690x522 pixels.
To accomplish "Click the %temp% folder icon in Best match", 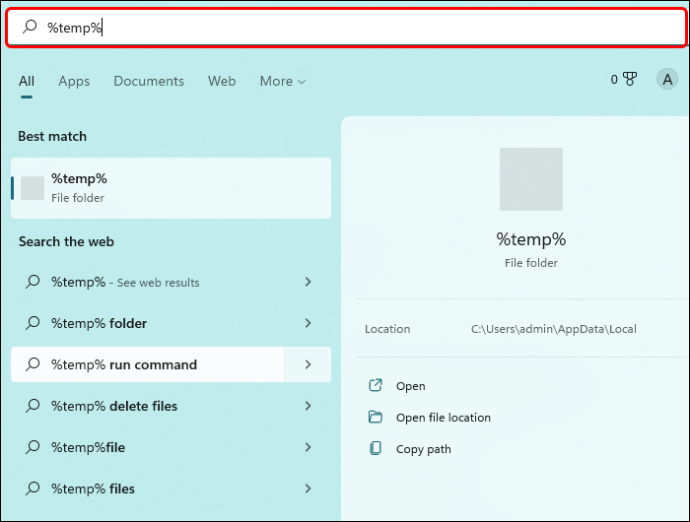I will 33,188.
